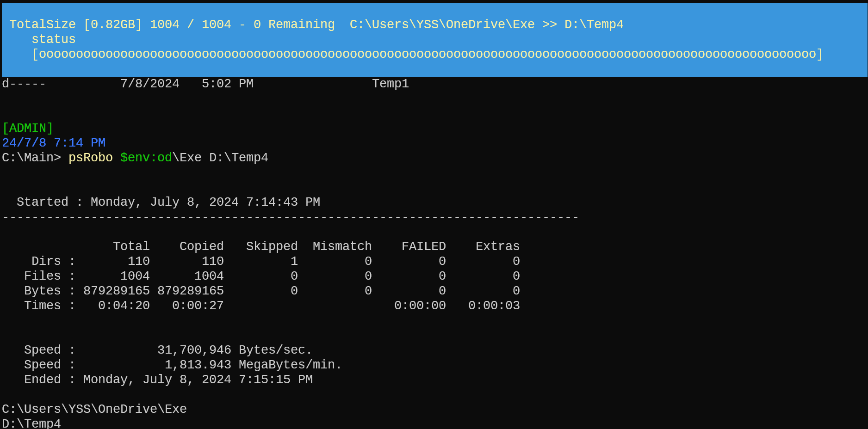Click the full progress bar of o's
The height and width of the screenshot is (429, 868).
click(428, 54)
